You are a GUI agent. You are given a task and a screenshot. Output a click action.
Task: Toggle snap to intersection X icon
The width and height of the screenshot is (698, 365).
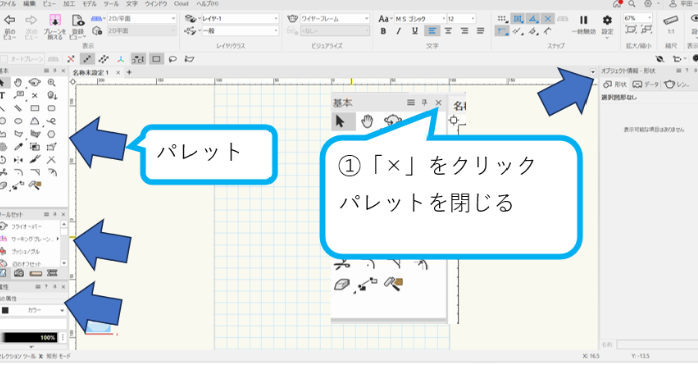tap(548, 19)
